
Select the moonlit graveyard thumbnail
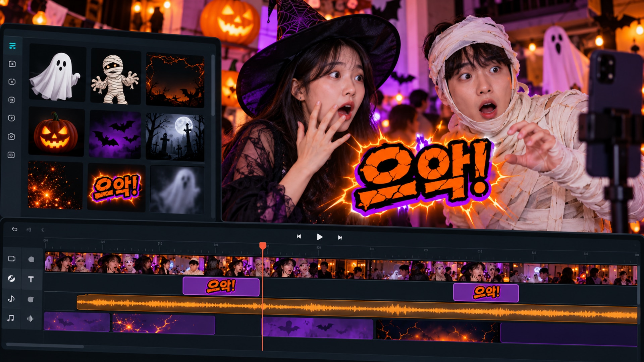pyautogui.click(x=175, y=137)
